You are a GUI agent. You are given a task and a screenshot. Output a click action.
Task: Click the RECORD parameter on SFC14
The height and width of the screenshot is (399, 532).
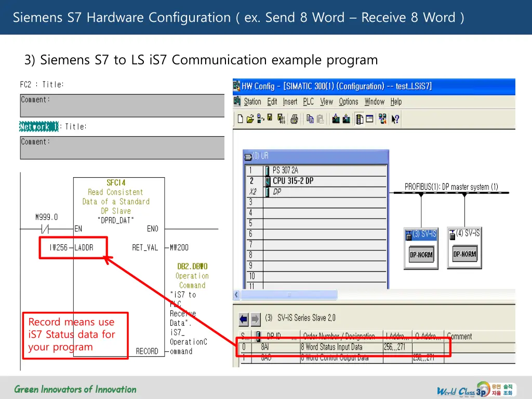[147, 351]
